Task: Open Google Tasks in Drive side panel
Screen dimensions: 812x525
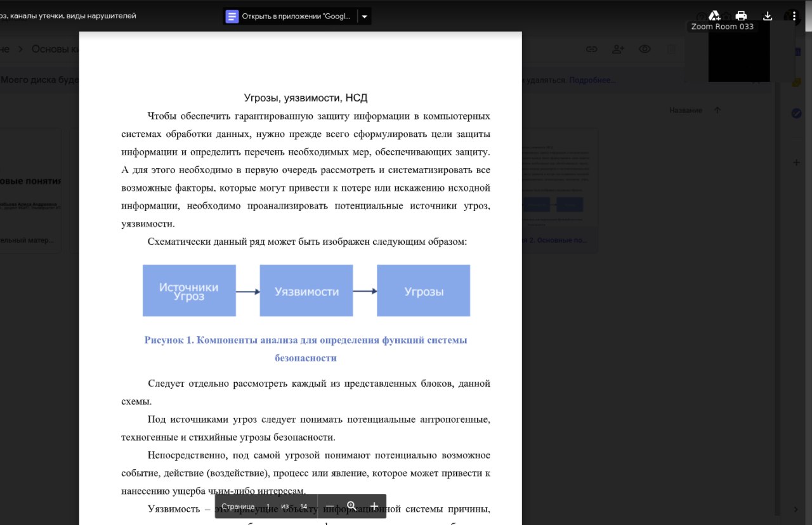Action: click(x=797, y=113)
